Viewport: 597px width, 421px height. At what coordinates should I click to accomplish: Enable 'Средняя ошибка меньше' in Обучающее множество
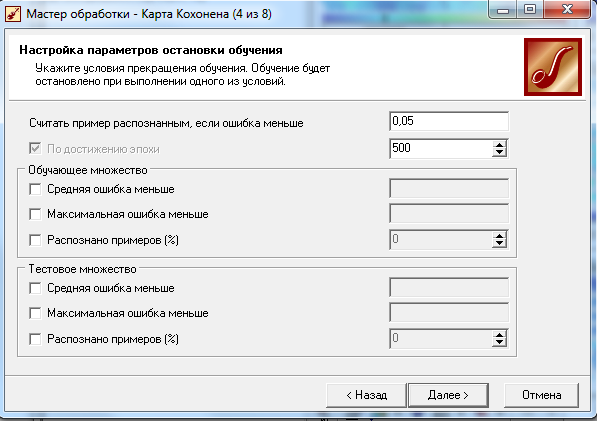[x=35, y=189]
